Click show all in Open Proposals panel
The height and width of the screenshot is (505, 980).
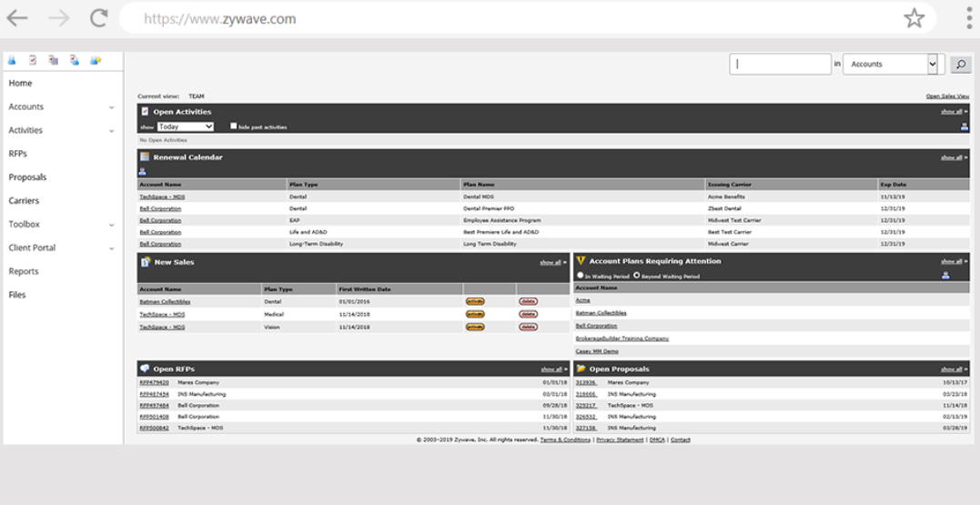coord(952,369)
